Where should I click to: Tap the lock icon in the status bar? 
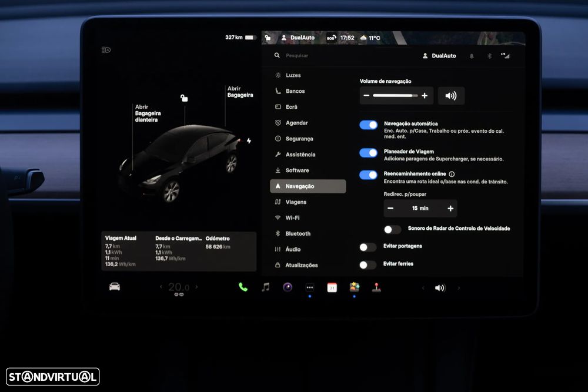pos(268,38)
